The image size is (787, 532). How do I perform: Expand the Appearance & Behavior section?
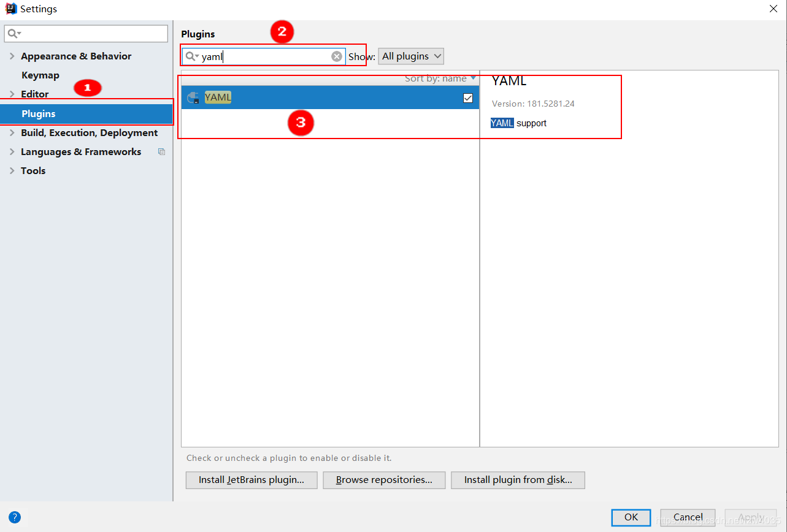tap(12, 56)
